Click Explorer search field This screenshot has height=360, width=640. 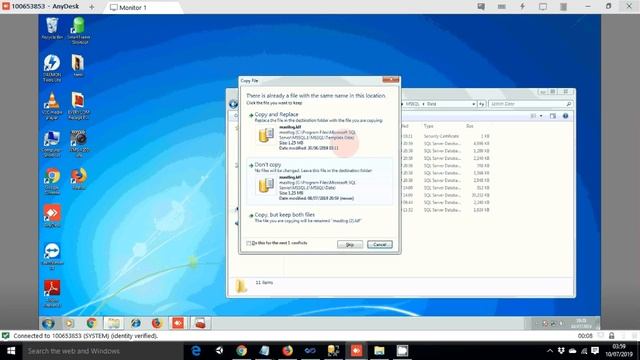530,104
